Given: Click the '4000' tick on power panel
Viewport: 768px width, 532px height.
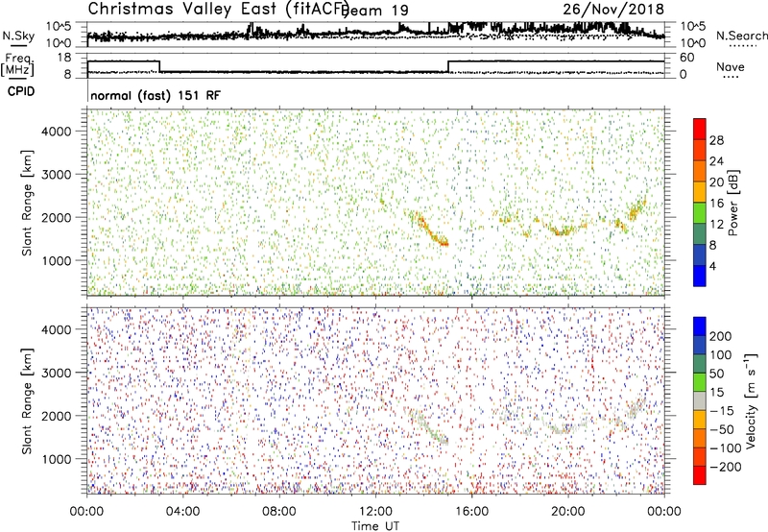Looking at the screenshot, I should (x=57, y=132).
